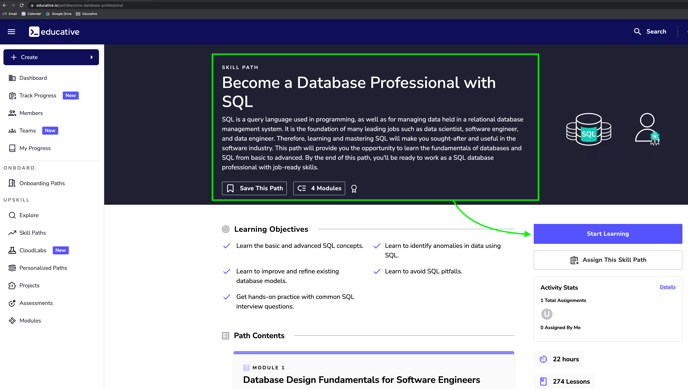
Task: Open the Create dropdown button
Action: click(x=51, y=57)
